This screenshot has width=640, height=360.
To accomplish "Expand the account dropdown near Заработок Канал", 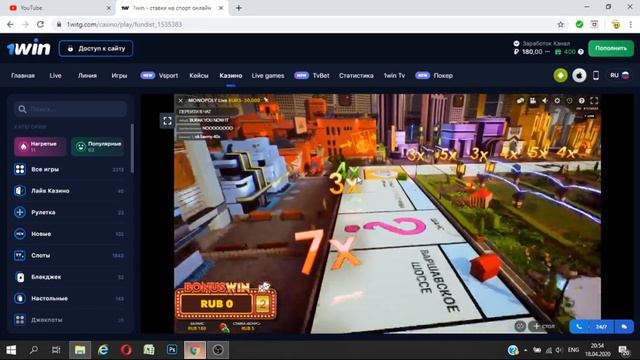I will click(516, 43).
